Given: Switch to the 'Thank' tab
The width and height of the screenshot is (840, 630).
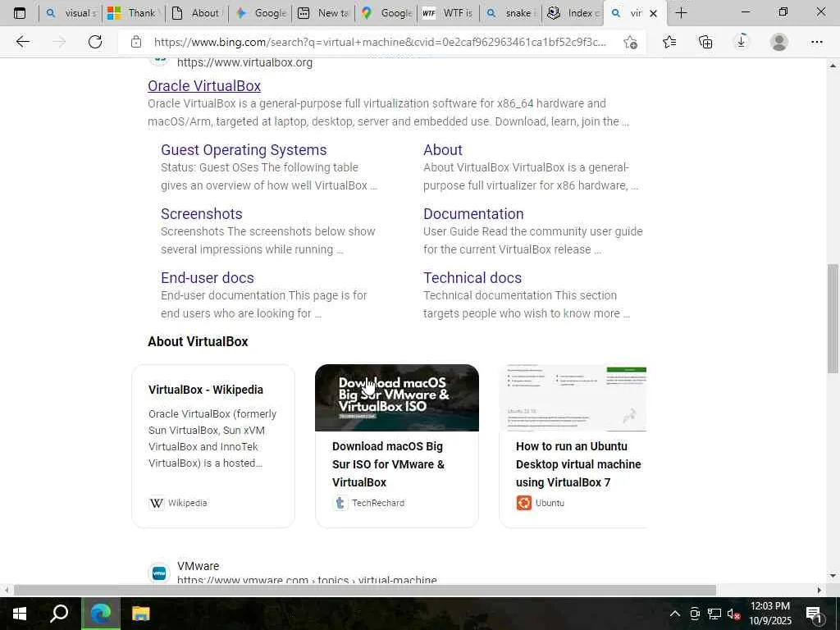Looking at the screenshot, I should tap(132, 13).
